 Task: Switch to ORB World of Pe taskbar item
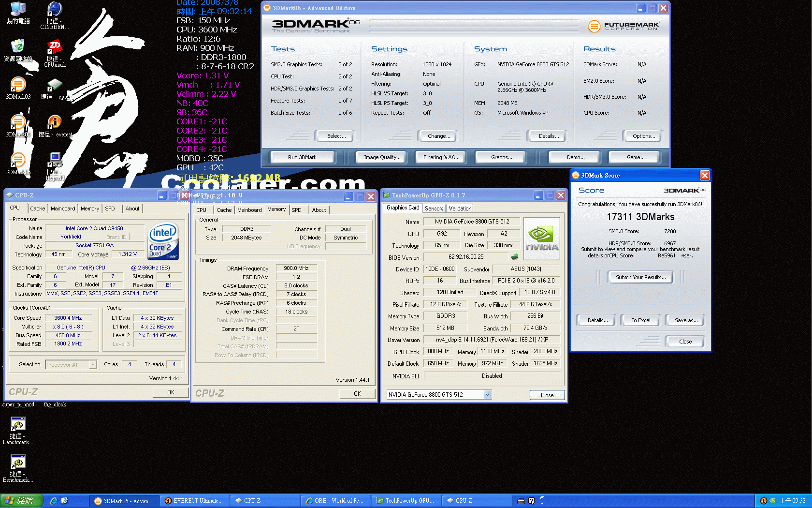(x=336, y=501)
